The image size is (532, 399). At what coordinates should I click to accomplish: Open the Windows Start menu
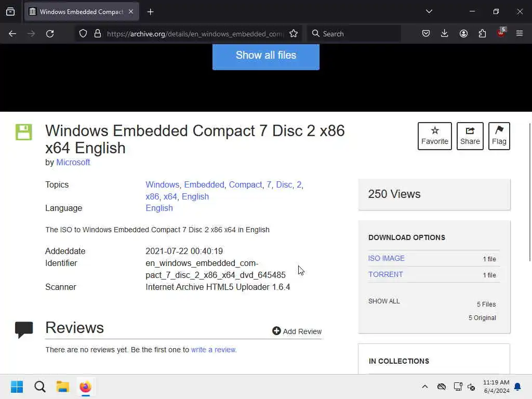17,387
